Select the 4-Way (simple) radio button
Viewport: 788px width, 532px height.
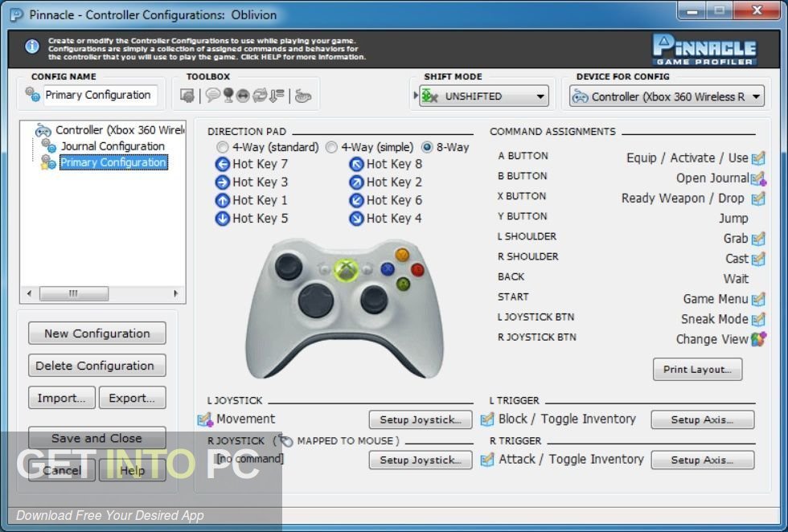point(331,147)
